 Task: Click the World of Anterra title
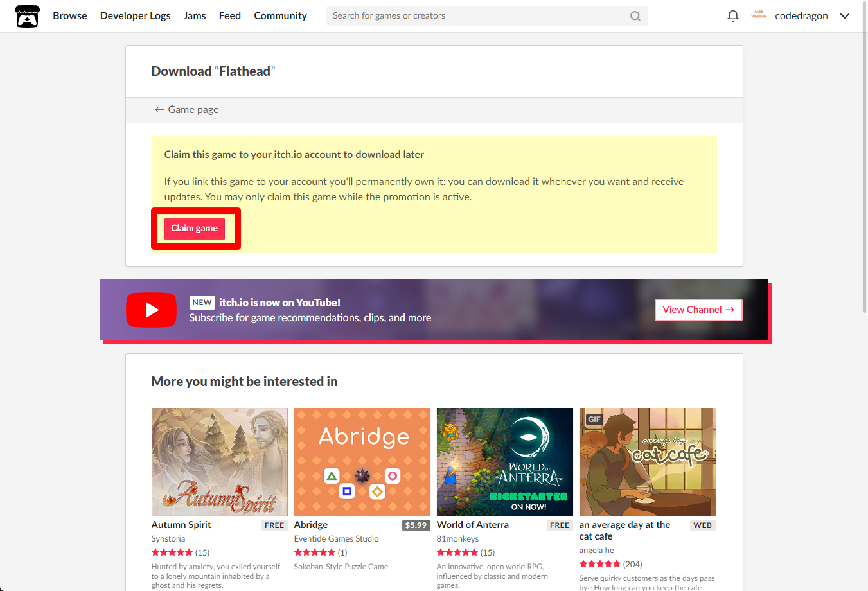(x=473, y=525)
